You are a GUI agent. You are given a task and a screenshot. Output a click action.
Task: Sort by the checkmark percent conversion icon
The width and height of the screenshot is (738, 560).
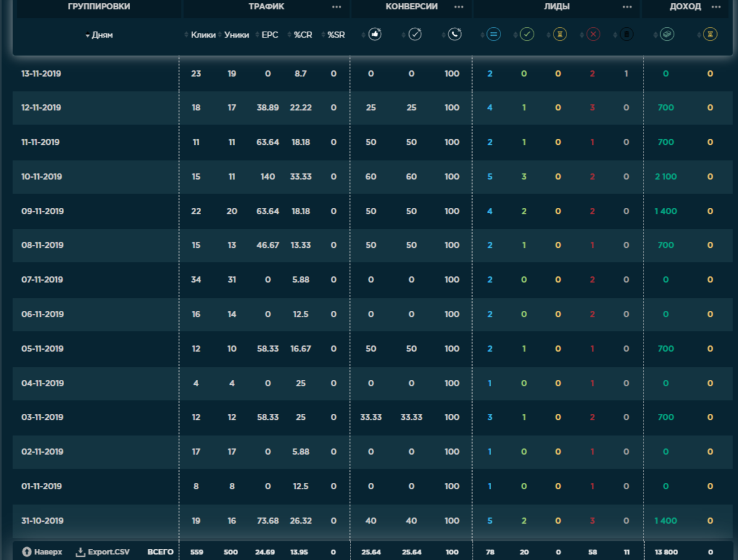tap(415, 35)
